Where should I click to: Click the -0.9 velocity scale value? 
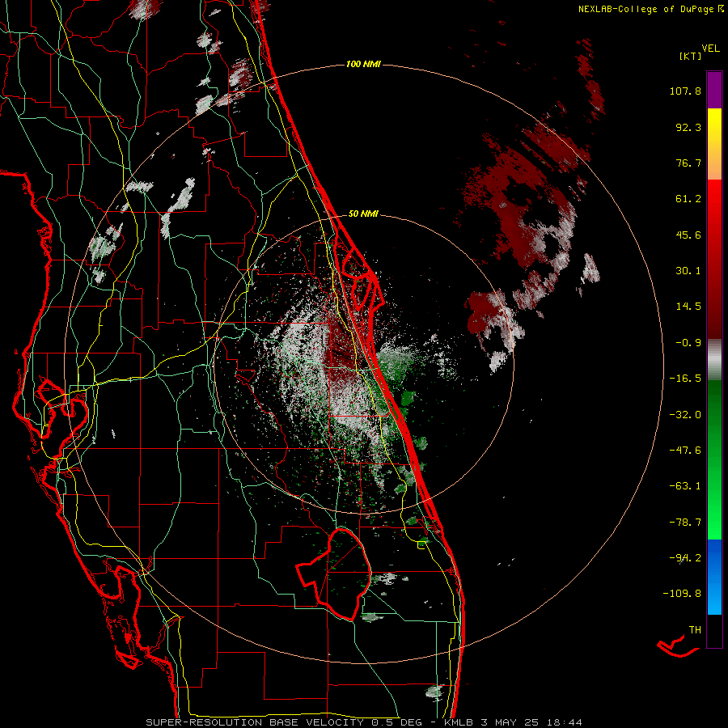688,343
